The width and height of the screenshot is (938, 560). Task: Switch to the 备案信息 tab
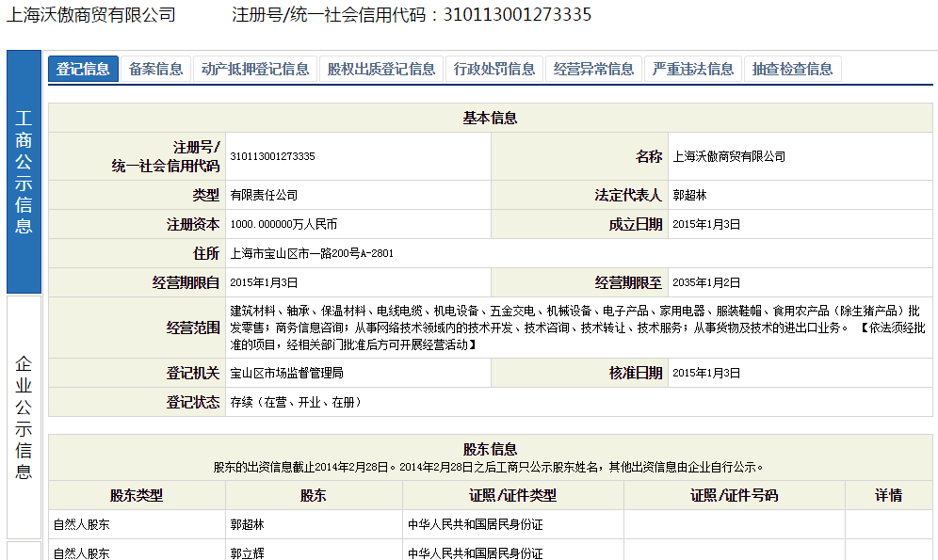[156, 69]
